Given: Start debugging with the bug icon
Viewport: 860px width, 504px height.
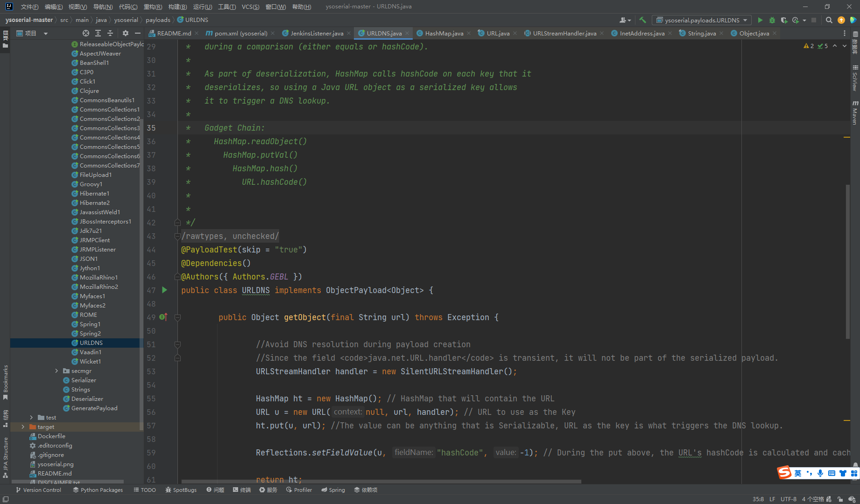Looking at the screenshot, I should coord(772,20).
